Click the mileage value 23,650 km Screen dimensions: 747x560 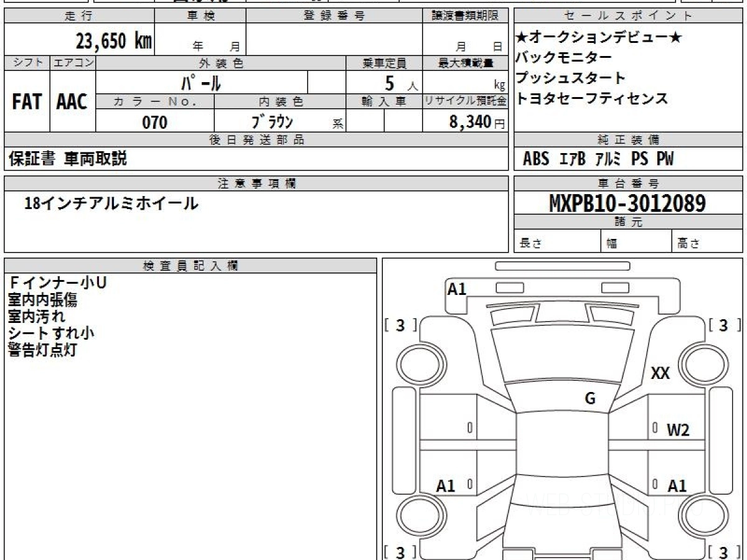tap(114, 42)
